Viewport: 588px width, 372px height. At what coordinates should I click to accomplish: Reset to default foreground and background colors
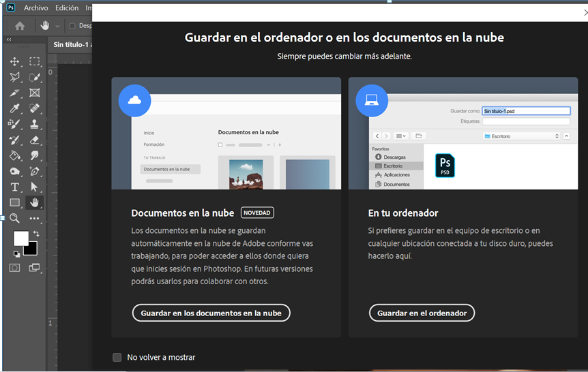[16, 254]
